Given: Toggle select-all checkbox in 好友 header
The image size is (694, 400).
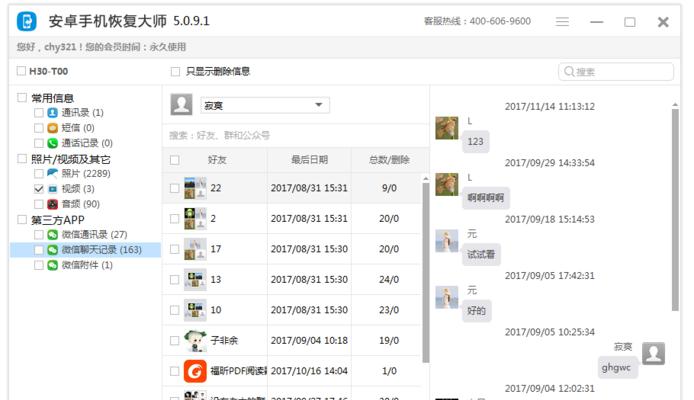Looking at the screenshot, I should [x=175, y=160].
